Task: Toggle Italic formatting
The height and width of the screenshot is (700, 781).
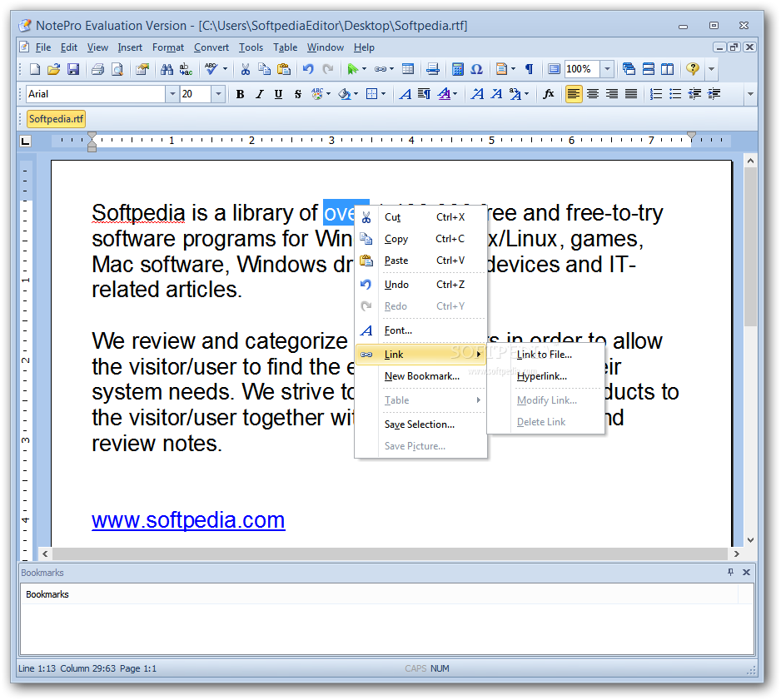Action: [x=260, y=93]
